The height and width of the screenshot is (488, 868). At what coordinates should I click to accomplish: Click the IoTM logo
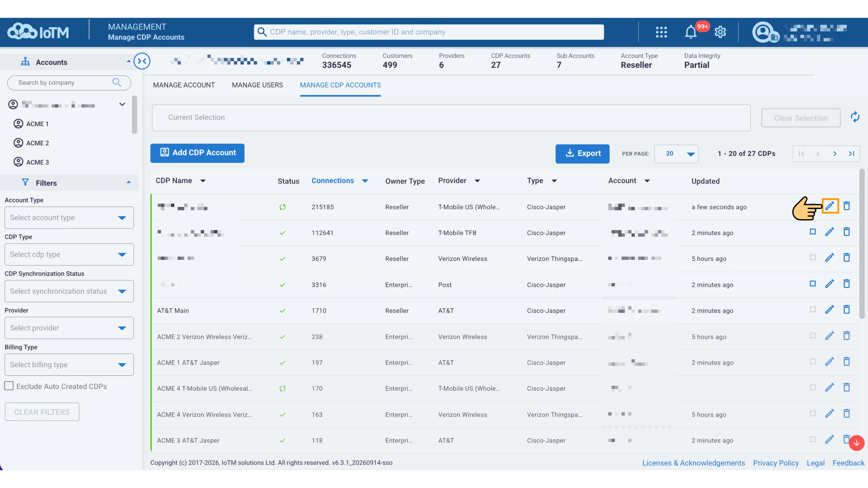(38, 32)
